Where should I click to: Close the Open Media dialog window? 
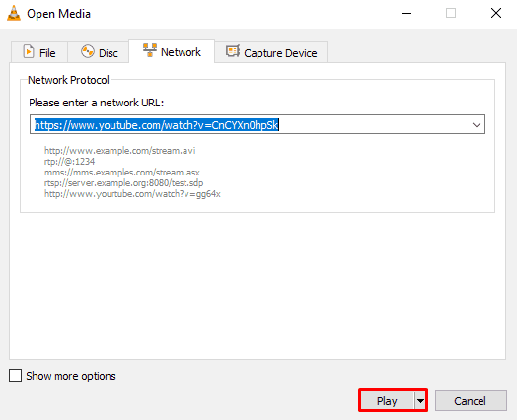pyautogui.click(x=496, y=14)
